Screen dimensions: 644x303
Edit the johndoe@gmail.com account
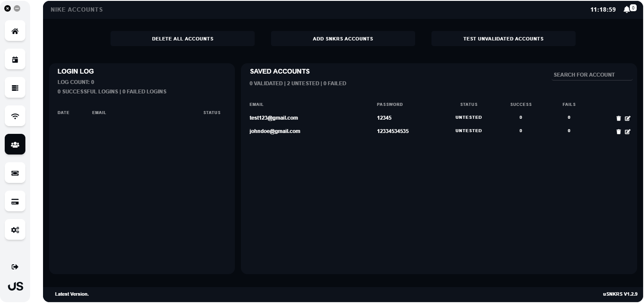(627, 132)
